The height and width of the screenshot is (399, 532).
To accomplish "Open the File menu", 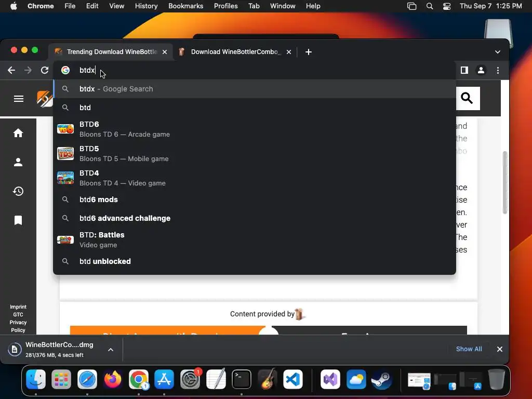I will (70, 6).
